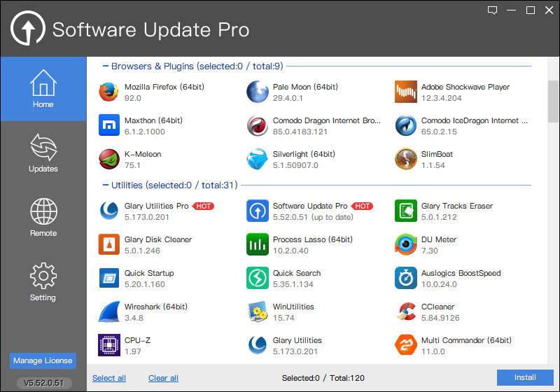Click the CPU-Z name
This screenshot has width=560, height=392.
point(137,340)
